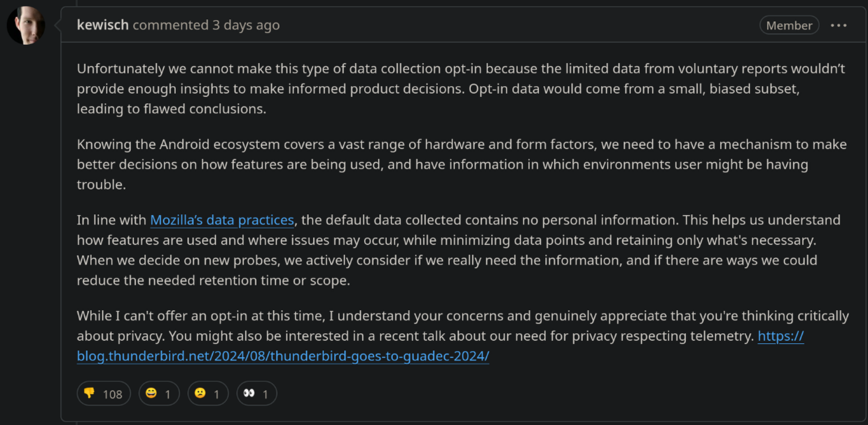Click kewisch's profile avatar picture
Viewport: 868px width, 425px height.
point(26,26)
